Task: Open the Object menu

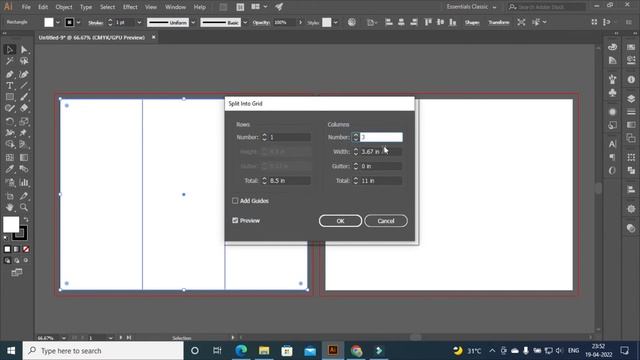Action: [x=64, y=7]
